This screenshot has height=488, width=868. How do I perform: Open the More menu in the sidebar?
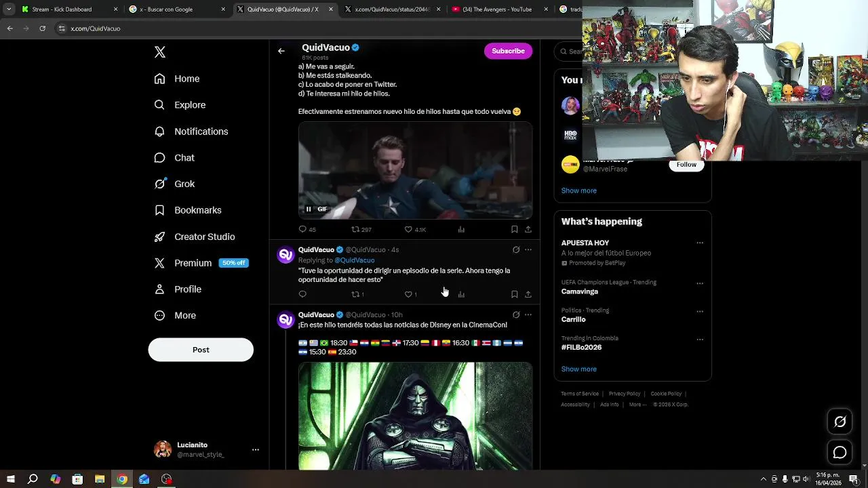(175, 315)
